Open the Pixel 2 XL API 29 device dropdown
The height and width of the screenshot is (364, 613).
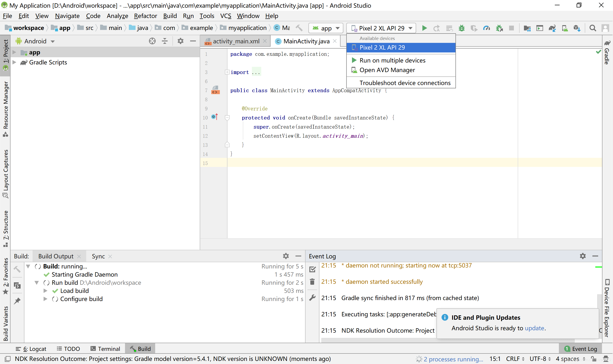coord(381,28)
